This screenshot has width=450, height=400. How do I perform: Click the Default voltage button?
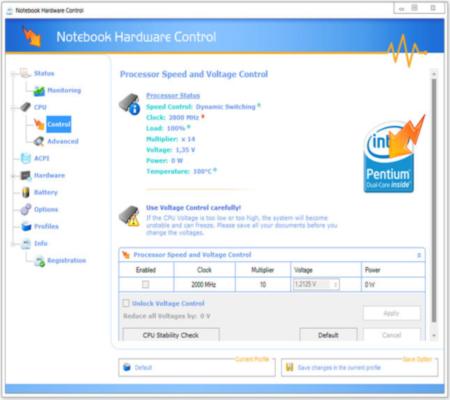pos(328,335)
